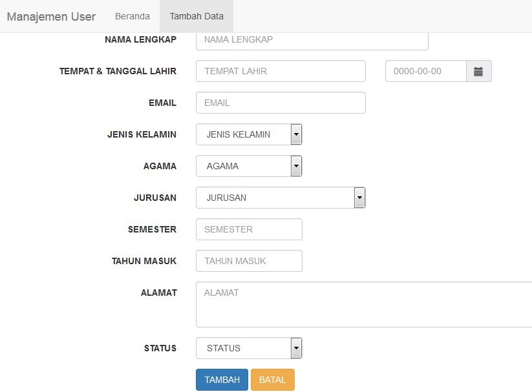Expand the Agama dropdown list
The image size is (532, 392).
pos(249,166)
